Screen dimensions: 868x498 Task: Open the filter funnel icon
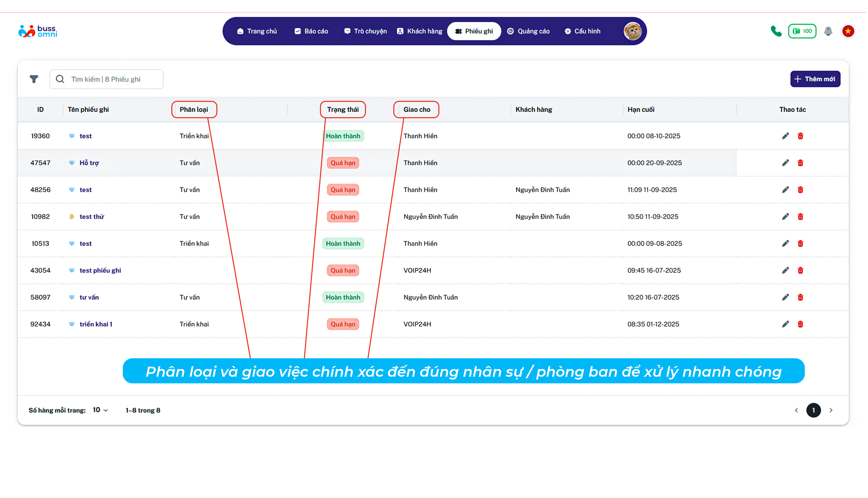34,79
